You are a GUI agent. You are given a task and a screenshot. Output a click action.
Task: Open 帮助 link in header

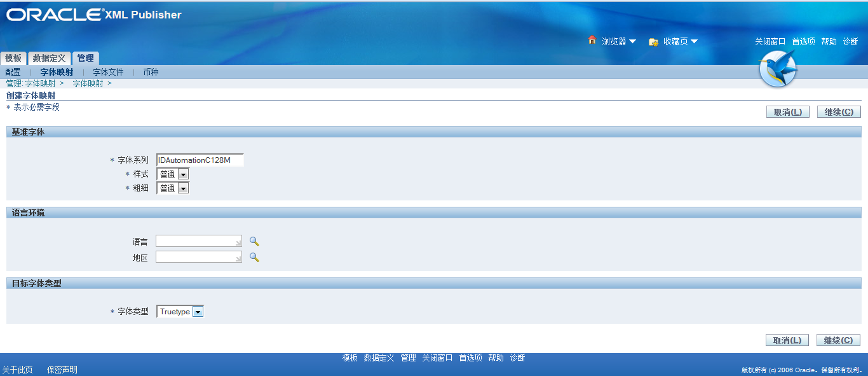[829, 41]
